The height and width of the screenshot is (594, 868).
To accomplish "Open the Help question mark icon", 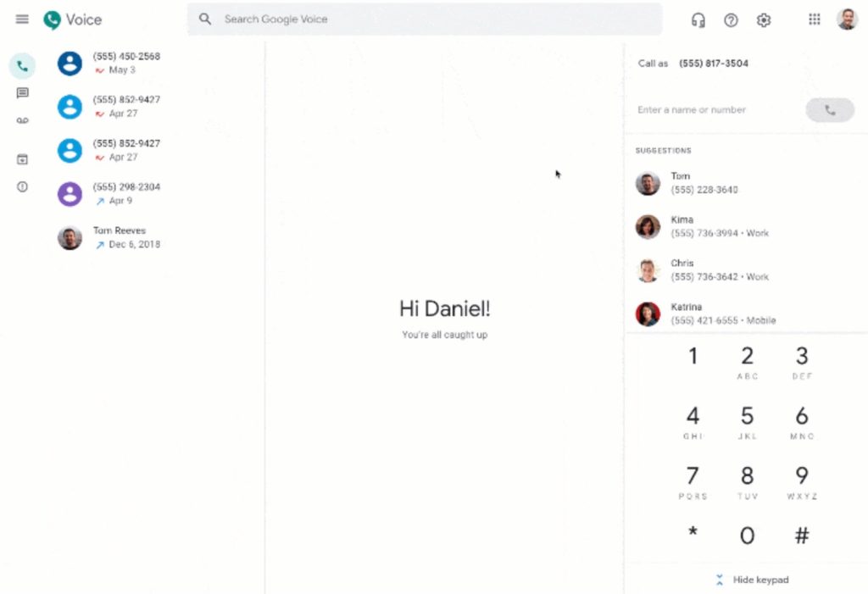I will pyautogui.click(x=731, y=20).
